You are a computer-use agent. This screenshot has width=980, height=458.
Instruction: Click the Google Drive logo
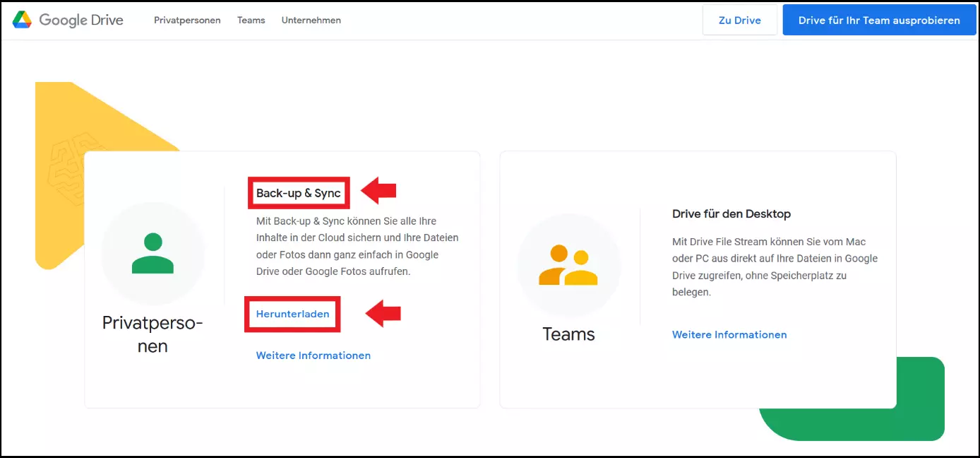tap(68, 20)
